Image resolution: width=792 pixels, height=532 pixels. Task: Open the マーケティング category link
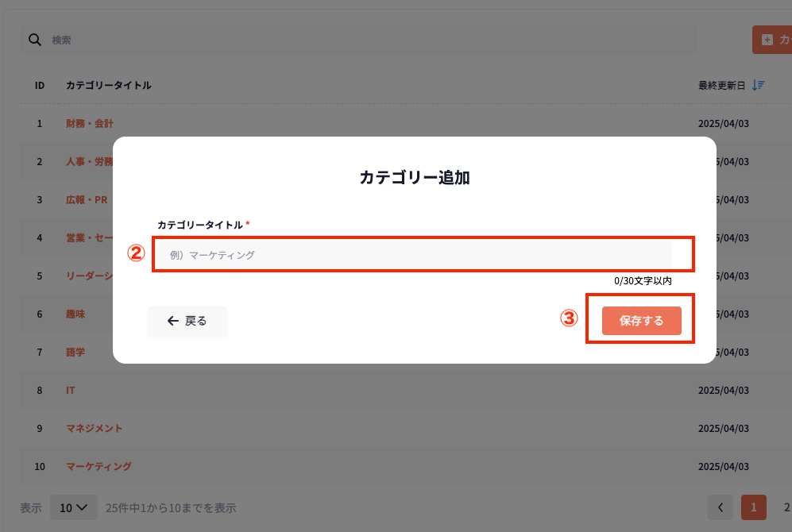99,466
